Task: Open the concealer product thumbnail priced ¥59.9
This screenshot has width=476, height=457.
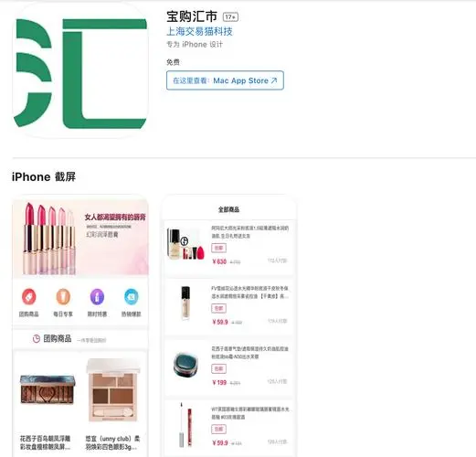Action: [x=185, y=303]
